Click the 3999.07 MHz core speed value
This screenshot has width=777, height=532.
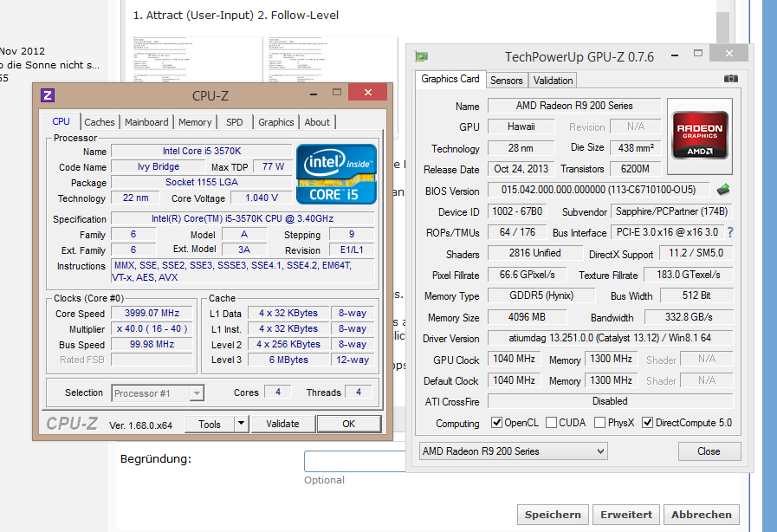[152, 313]
